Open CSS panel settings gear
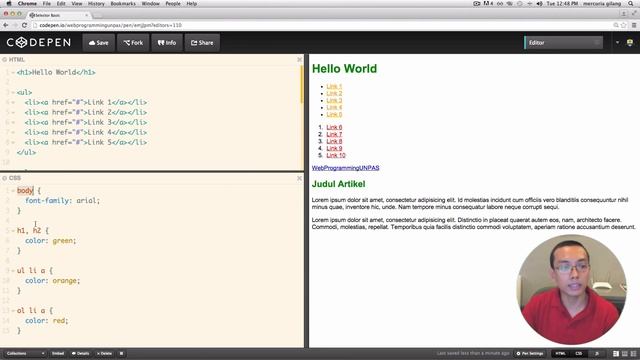Screen dimensions: 640x360 [x=4, y=178]
